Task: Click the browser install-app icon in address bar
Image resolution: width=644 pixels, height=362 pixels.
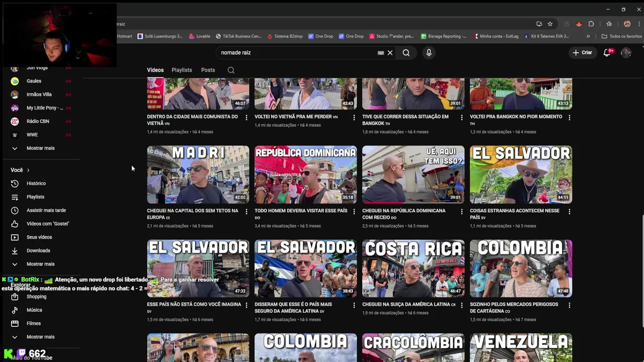Action: point(539,24)
